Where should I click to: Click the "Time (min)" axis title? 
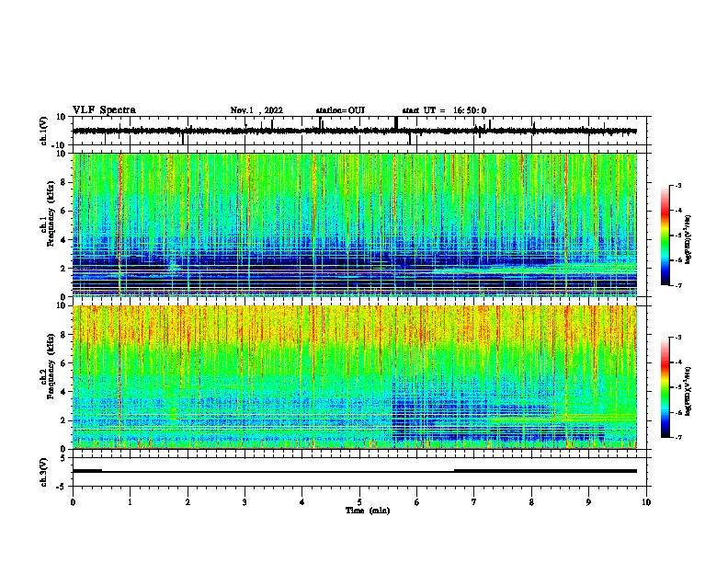coord(368,511)
